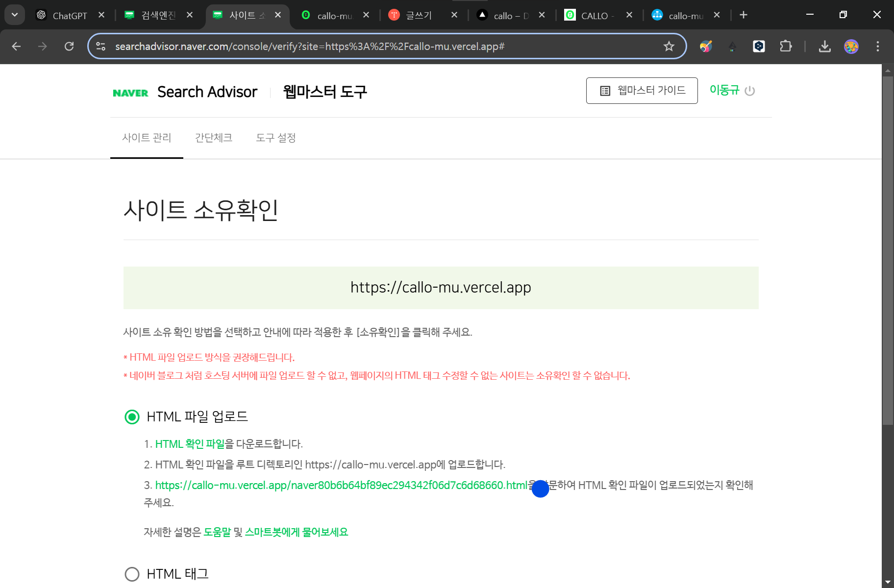894x588 pixels.
Task: Open the Search Advisor home link
Action: click(207, 92)
